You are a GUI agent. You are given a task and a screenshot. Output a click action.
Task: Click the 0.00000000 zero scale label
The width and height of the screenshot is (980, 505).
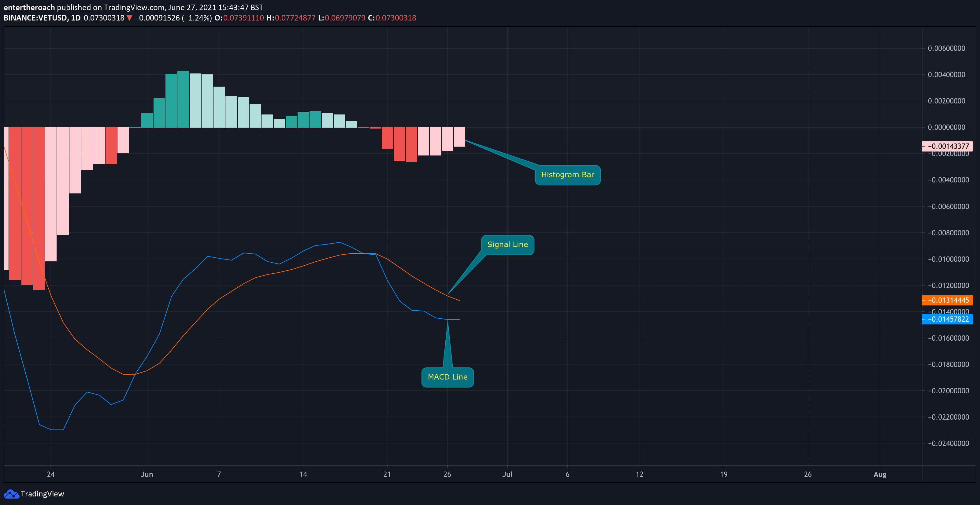point(947,128)
